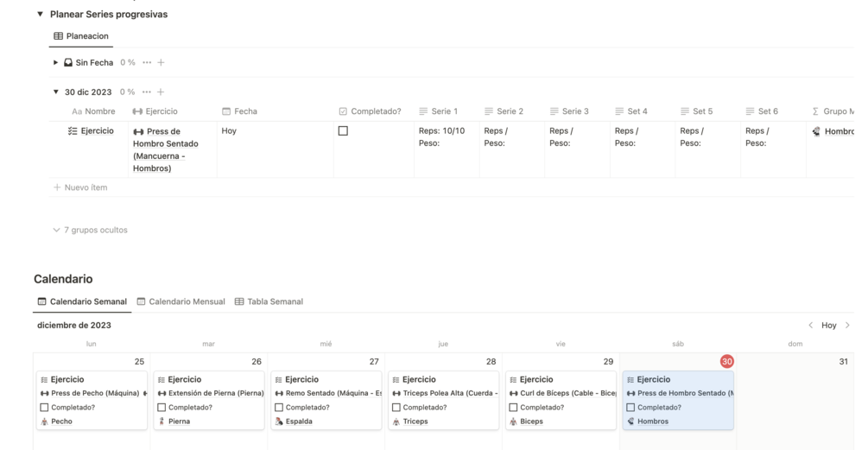Mark Press de Pecho card as completed
The image size is (868, 450).
point(44,408)
